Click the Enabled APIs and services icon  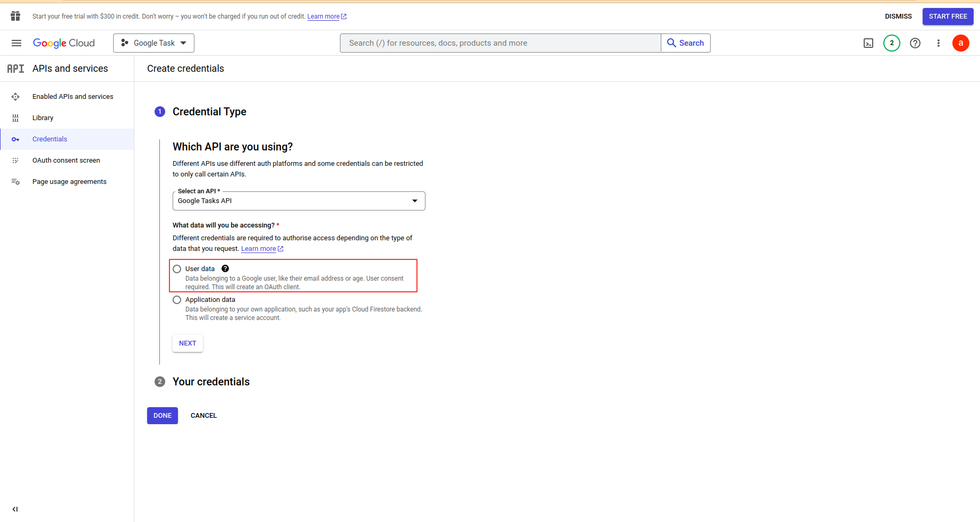tap(15, 97)
